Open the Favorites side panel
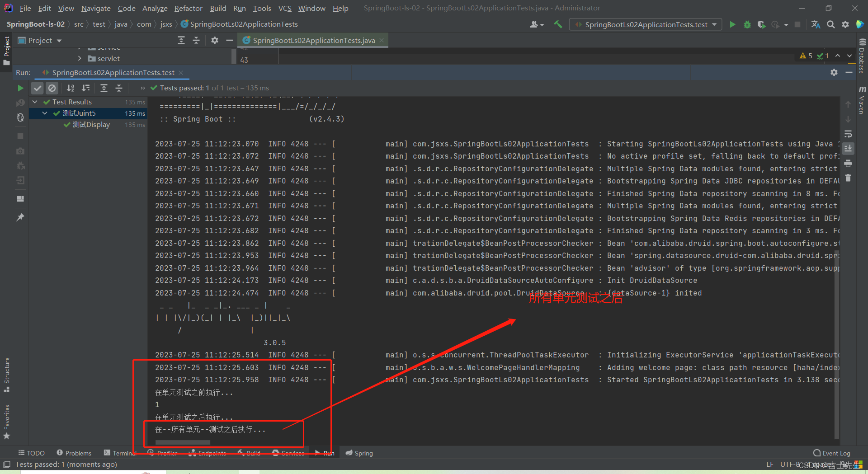Screen dimensions: 868x474 tap(7, 422)
